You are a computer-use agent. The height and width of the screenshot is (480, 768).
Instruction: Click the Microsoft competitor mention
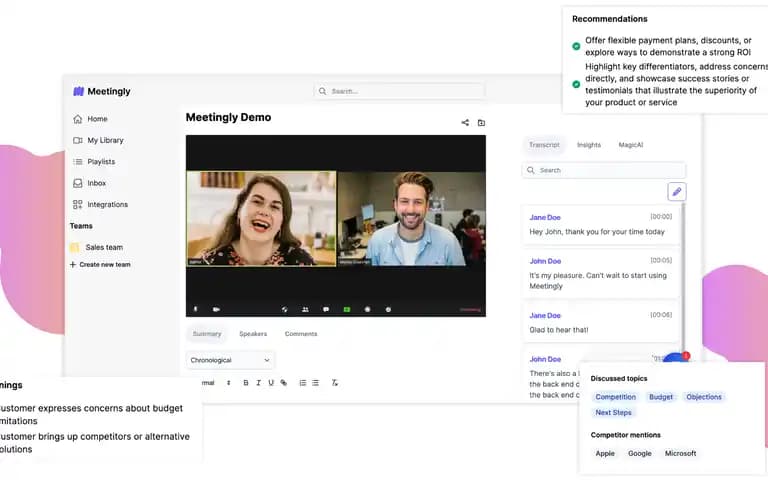[x=680, y=454]
